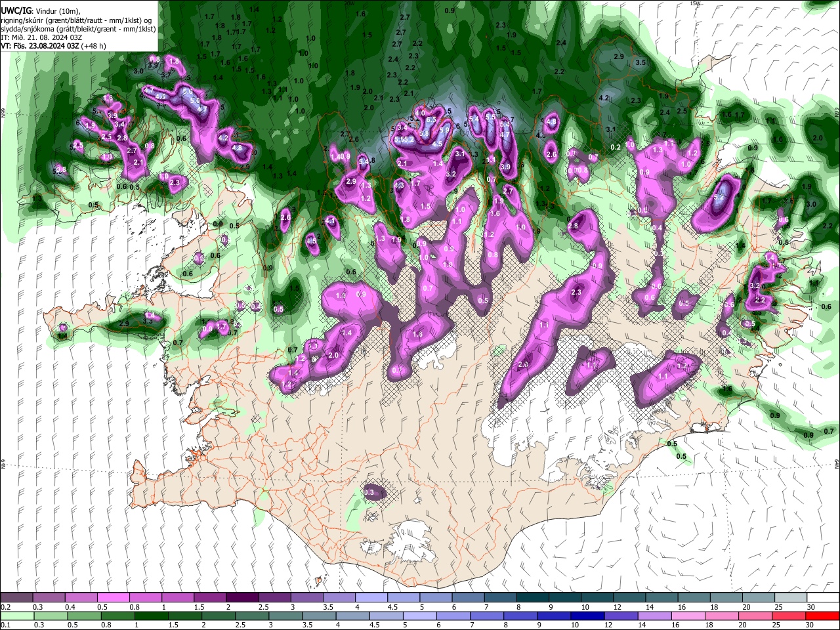
Task: Click the light gray 25–30 swatch in upper legend row
Action: 791,598
